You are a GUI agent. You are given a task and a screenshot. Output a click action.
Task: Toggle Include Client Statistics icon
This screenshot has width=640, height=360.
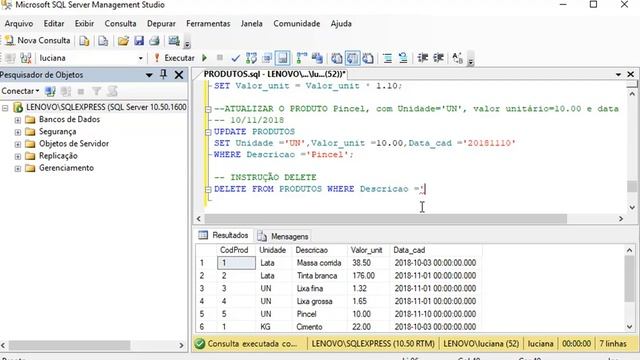coord(317,58)
